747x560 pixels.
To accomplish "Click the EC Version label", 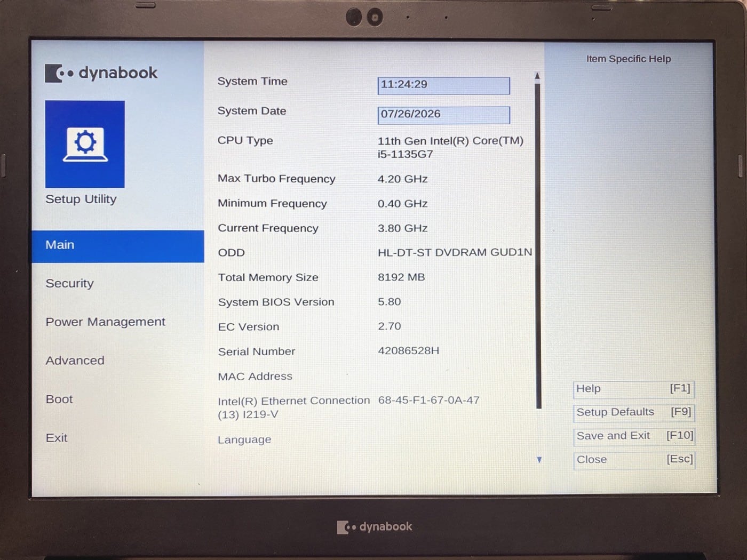I will click(249, 327).
